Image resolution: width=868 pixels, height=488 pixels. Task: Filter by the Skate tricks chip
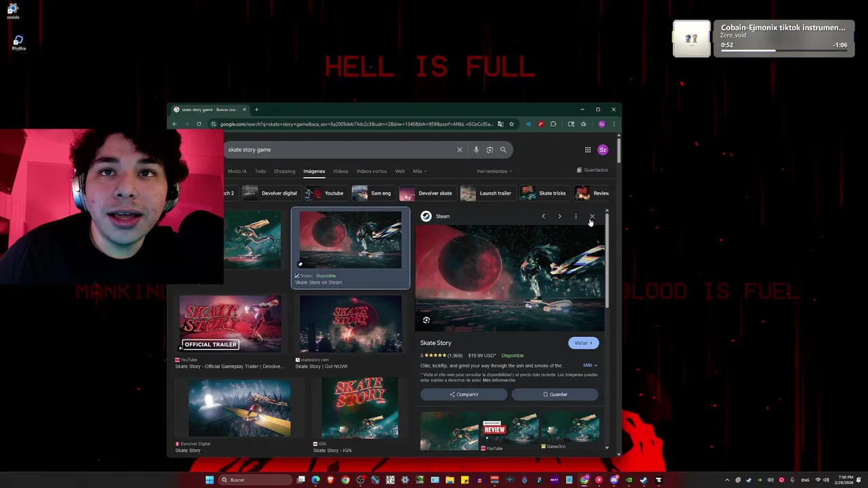(544, 193)
